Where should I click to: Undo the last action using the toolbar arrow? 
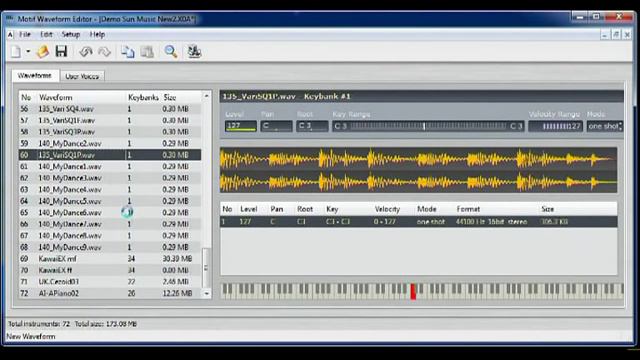pos(86,52)
